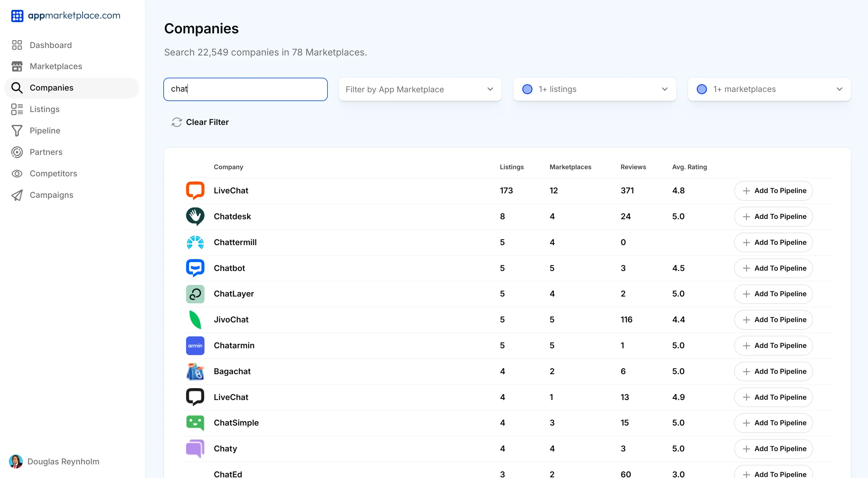Click the ChatEd company name
The height and width of the screenshot is (478, 868).
pos(228,474)
